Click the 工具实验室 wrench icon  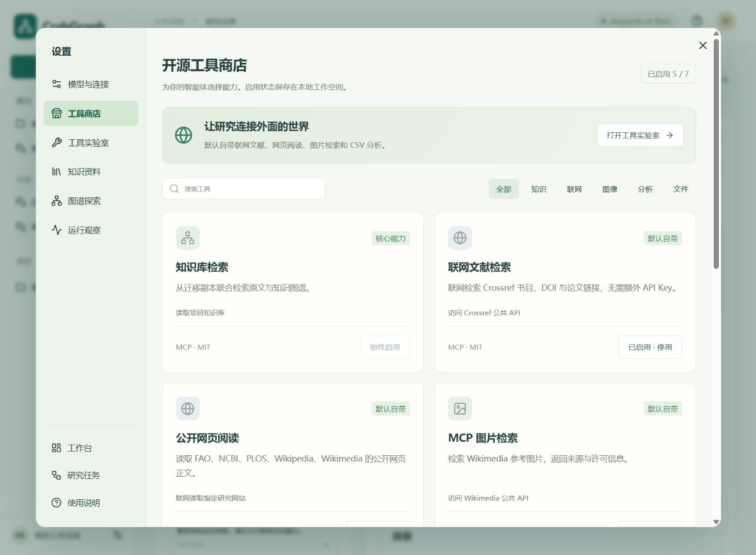(56, 142)
